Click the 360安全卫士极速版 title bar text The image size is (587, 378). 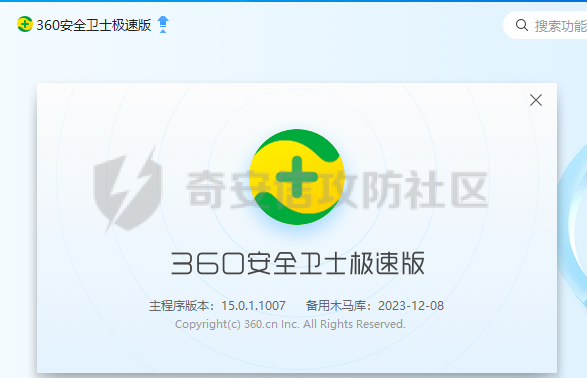(x=94, y=25)
